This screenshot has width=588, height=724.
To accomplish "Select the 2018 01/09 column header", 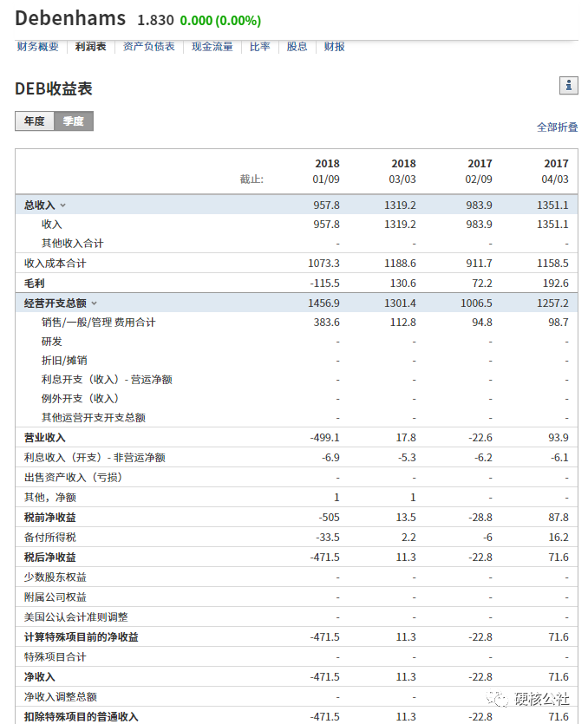I will pyautogui.click(x=327, y=172).
